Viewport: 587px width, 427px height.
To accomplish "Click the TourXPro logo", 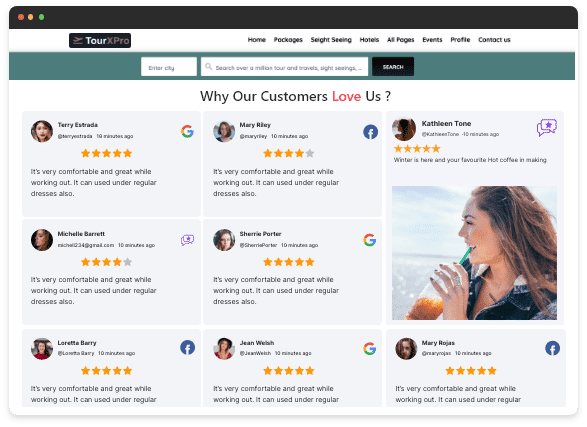I will (100, 40).
